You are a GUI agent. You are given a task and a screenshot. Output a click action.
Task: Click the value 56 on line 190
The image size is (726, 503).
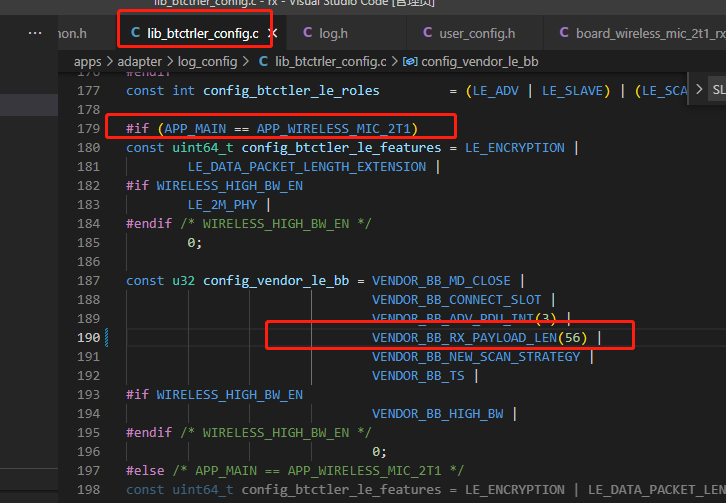tap(573, 338)
